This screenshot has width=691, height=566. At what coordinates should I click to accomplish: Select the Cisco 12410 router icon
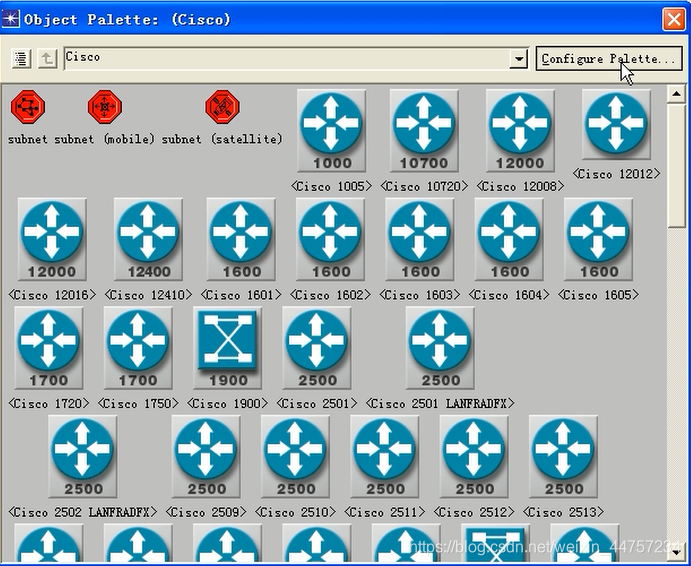point(148,239)
